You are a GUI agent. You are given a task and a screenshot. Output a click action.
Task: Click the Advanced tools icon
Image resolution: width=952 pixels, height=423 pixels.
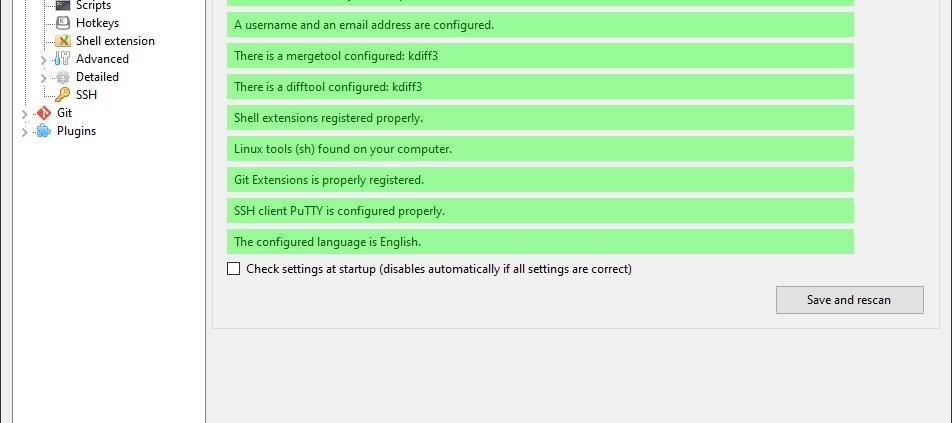[63, 59]
